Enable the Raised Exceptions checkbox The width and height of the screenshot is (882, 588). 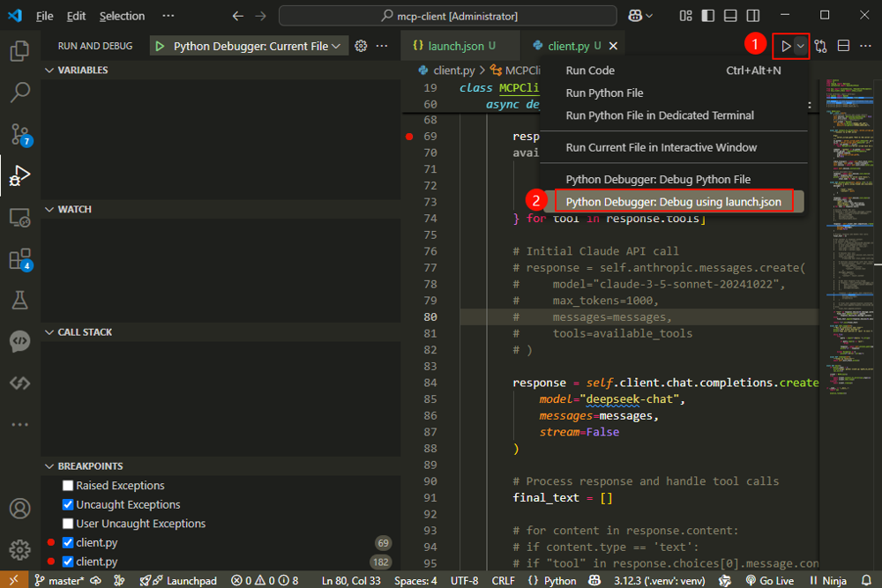coord(68,486)
